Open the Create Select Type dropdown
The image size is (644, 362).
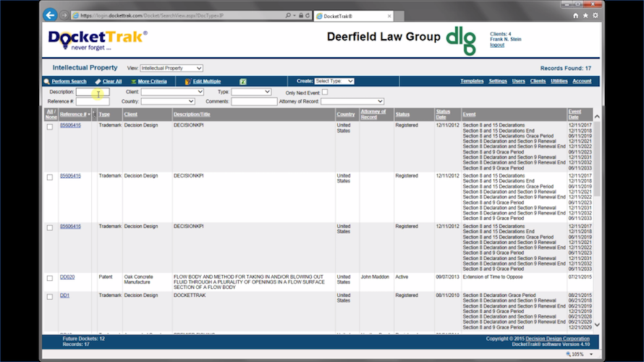[x=334, y=81]
